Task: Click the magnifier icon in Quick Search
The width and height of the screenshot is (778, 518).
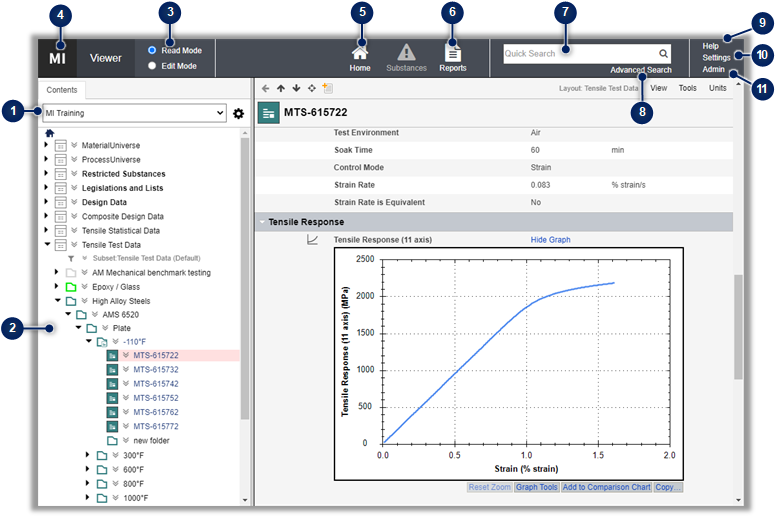Action: (x=663, y=54)
